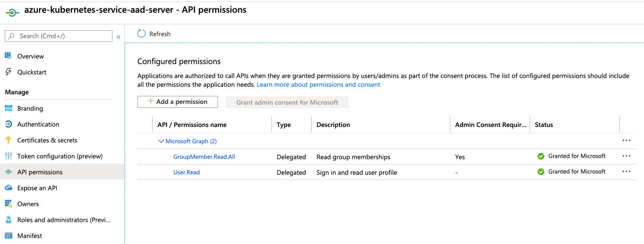Click the API / Permissions name column header
The image size is (644, 244).
[192, 125]
